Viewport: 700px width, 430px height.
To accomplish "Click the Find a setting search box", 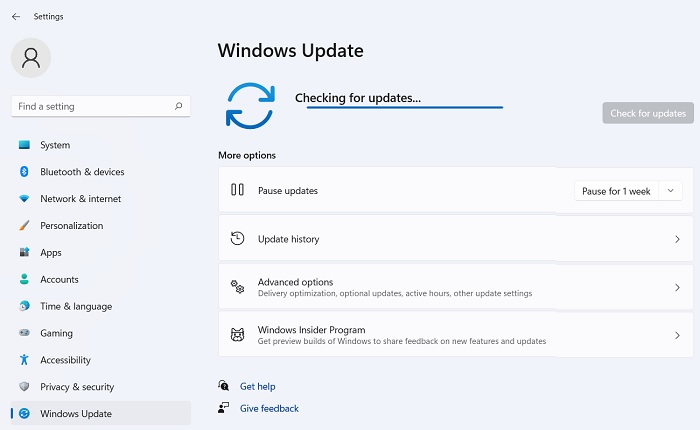I will pyautogui.click(x=101, y=106).
